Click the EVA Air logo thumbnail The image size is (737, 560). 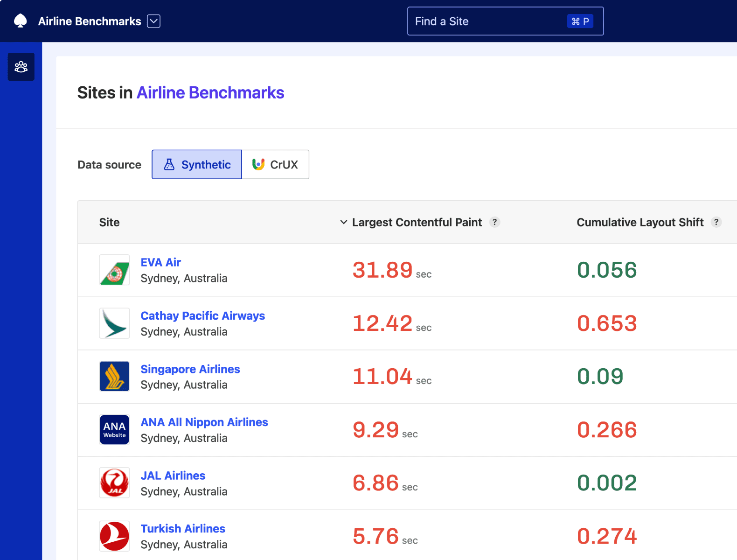tap(114, 270)
